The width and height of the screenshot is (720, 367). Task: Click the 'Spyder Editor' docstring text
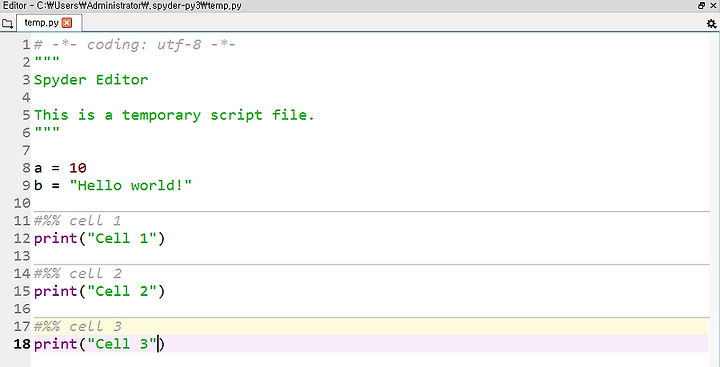click(x=91, y=80)
